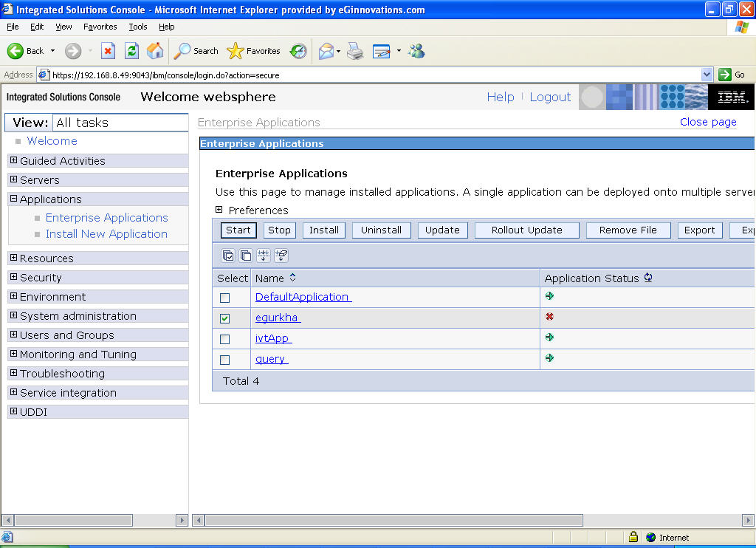Expand the Environment section
Image resolution: width=756 pixels, height=548 pixels.
(x=13, y=296)
